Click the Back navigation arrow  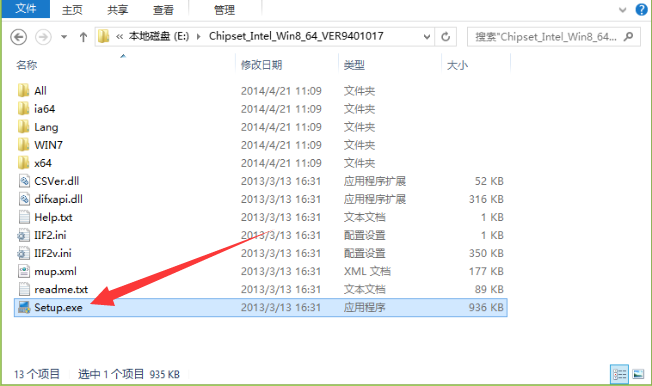tap(18, 37)
